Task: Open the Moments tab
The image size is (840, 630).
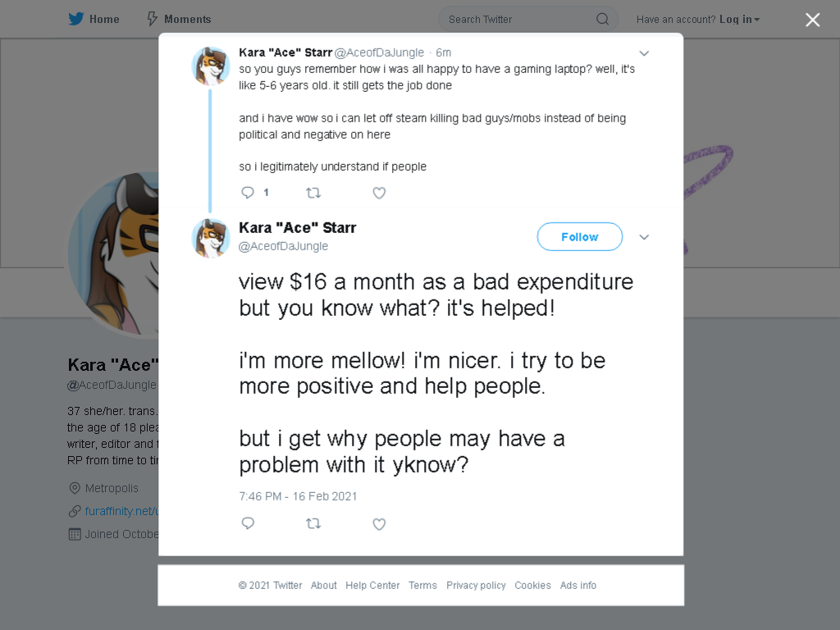Action: pos(180,20)
